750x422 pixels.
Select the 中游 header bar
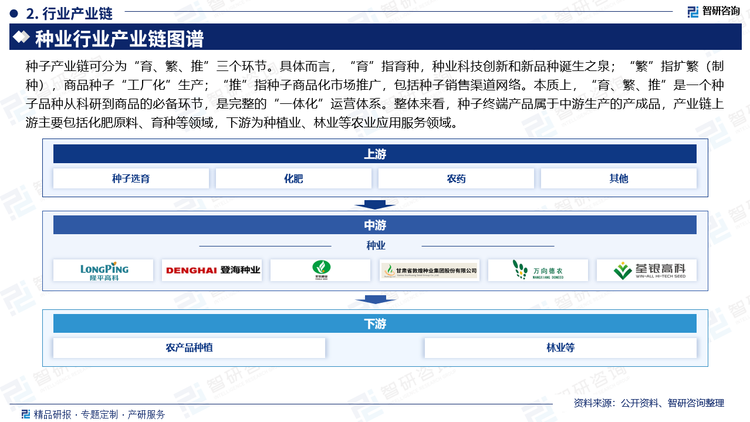click(x=375, y=225)
